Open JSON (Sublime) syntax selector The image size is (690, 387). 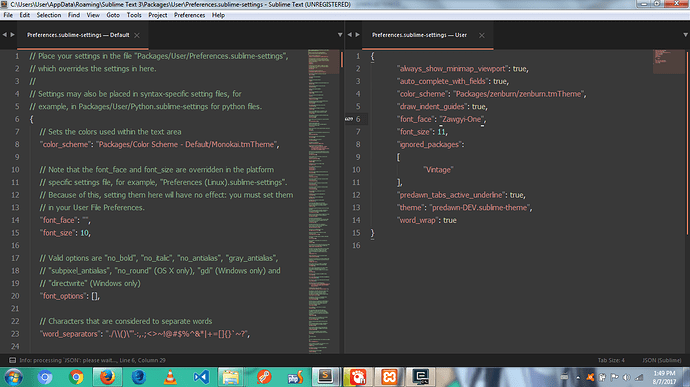coord(661,360)
